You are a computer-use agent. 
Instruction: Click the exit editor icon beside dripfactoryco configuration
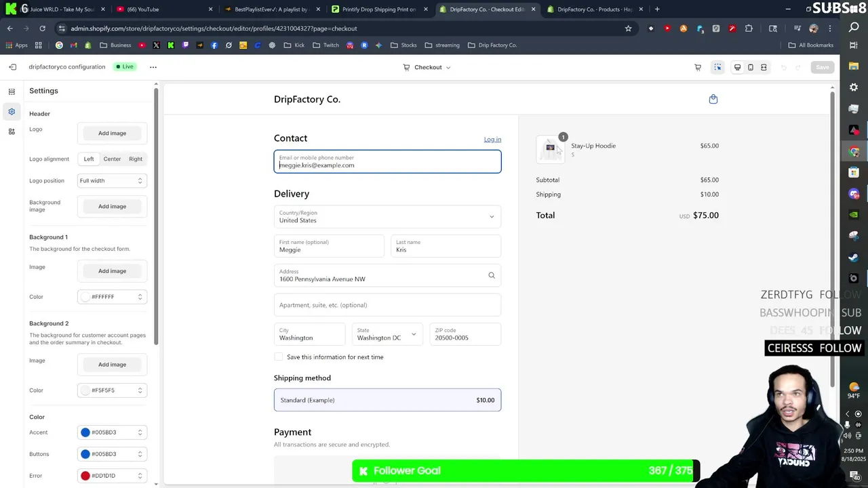click(12, 67)
